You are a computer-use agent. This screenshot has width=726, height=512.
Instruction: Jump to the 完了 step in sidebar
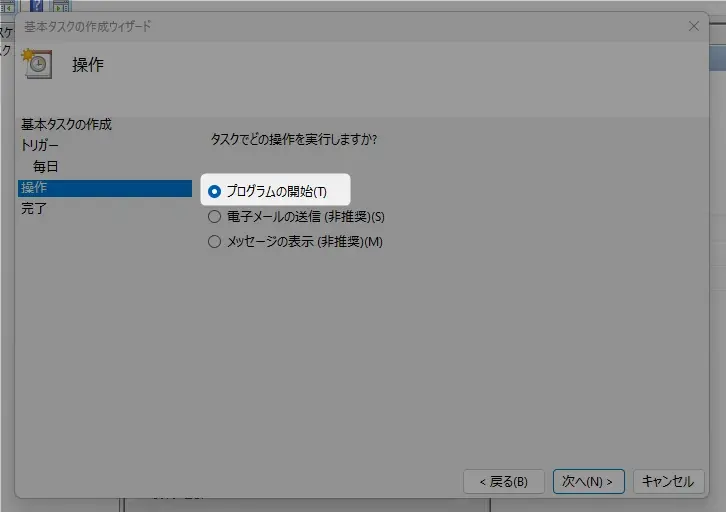point(34,209)
